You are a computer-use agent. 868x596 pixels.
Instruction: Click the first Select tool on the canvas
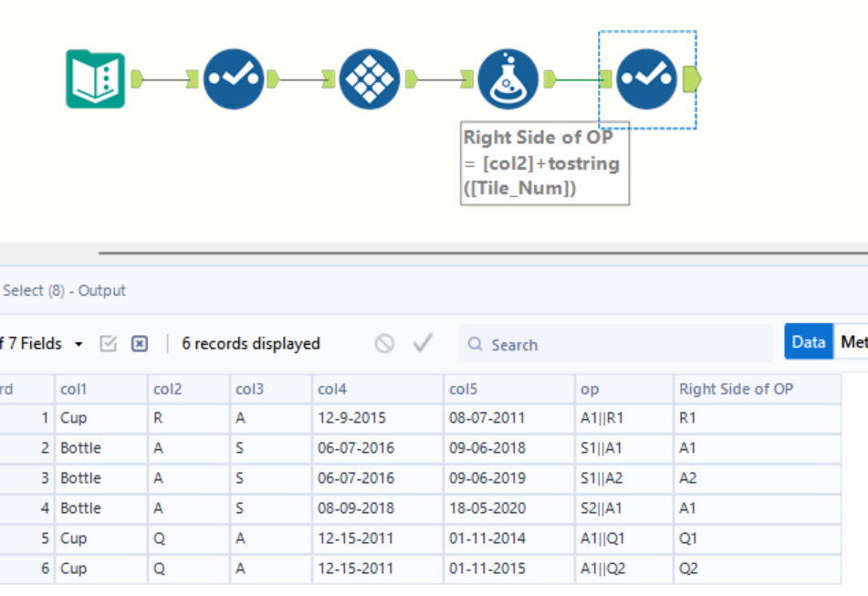click(234, 80)
